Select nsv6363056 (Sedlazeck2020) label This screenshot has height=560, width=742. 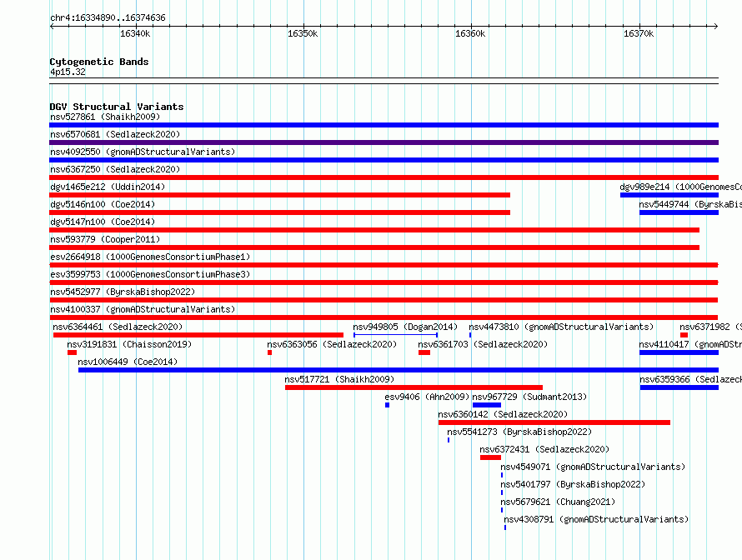click(x=332, y=344)
